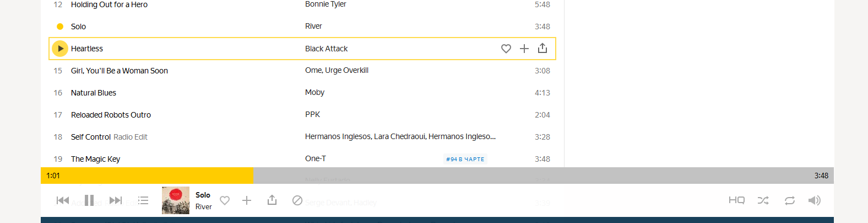Click the #94 в чарте chart badge

tap(465, 159)
